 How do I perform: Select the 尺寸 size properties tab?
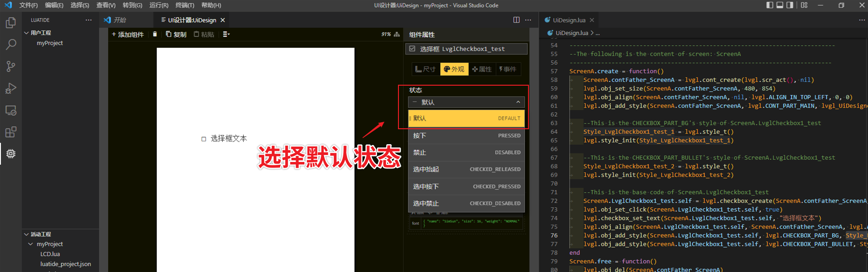pyautogui.click(x=426, y=69)
